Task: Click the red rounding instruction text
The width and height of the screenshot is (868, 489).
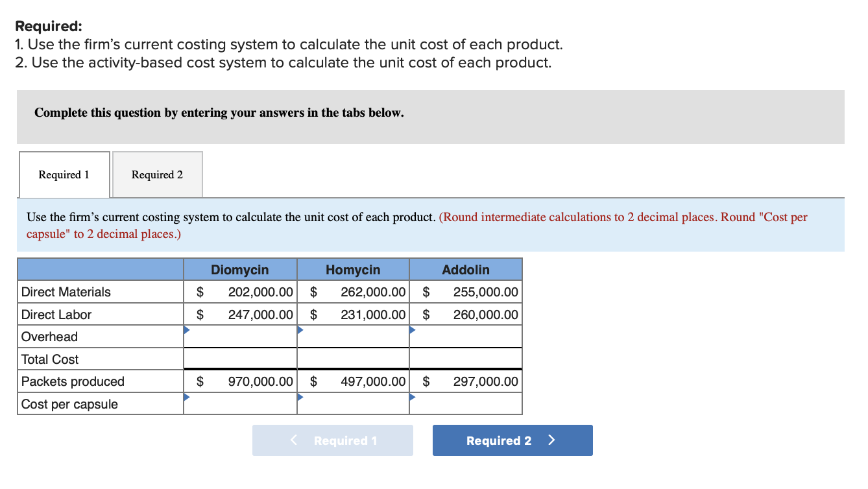Action: coord(417,225)
